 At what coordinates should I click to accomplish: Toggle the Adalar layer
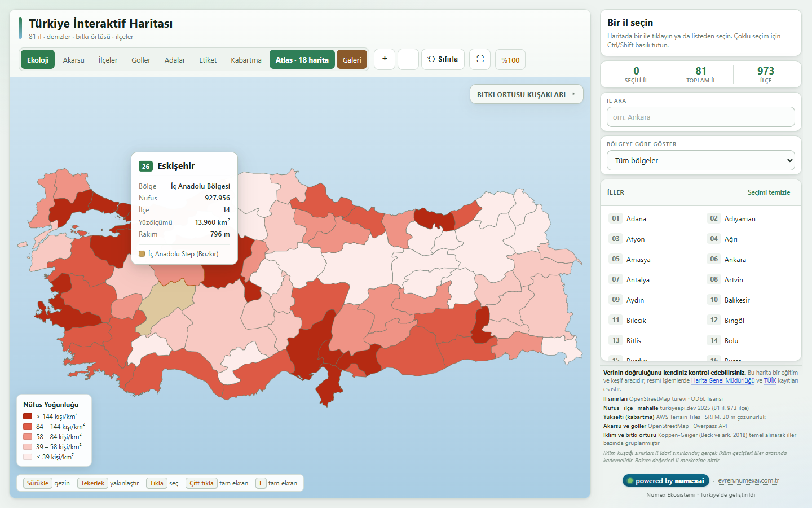[175, 60]
